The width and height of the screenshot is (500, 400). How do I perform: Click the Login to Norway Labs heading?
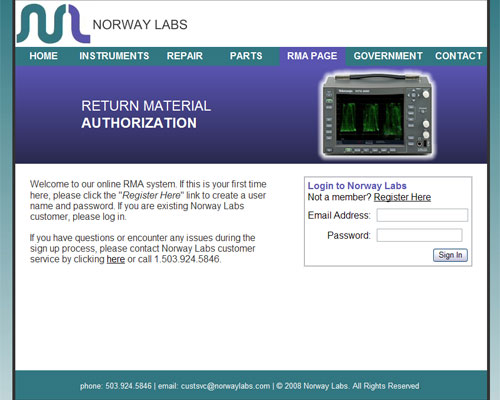pos(357,186)
